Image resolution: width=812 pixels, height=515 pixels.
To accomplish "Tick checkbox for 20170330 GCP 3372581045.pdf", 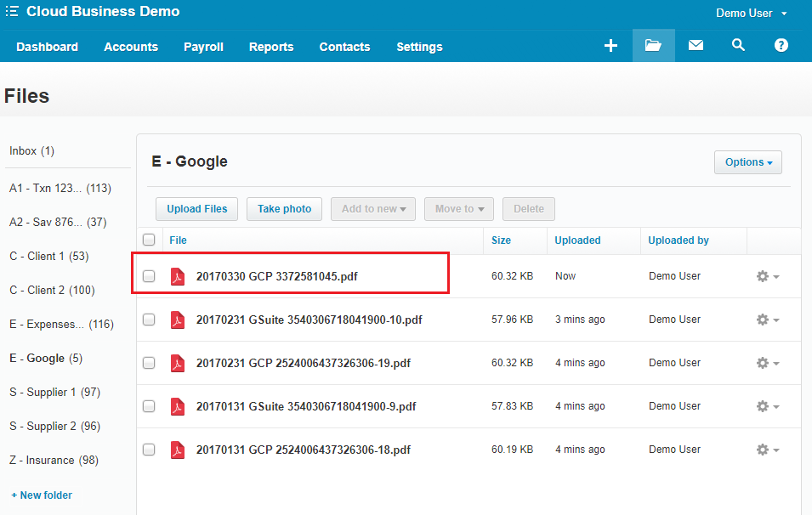I will pos(149,276).
